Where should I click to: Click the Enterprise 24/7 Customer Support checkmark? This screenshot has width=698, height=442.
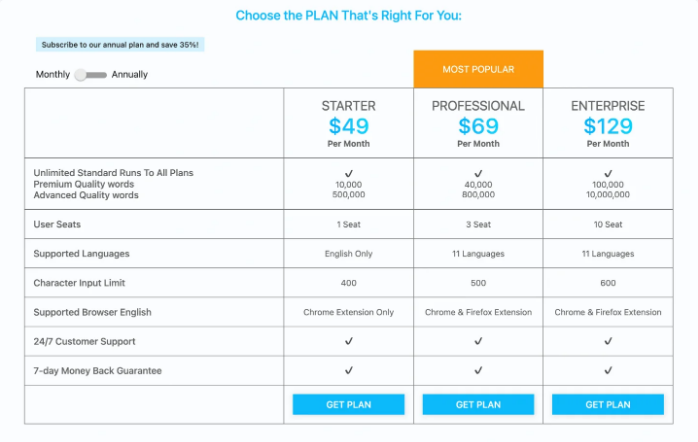click(x=608, y=341)
